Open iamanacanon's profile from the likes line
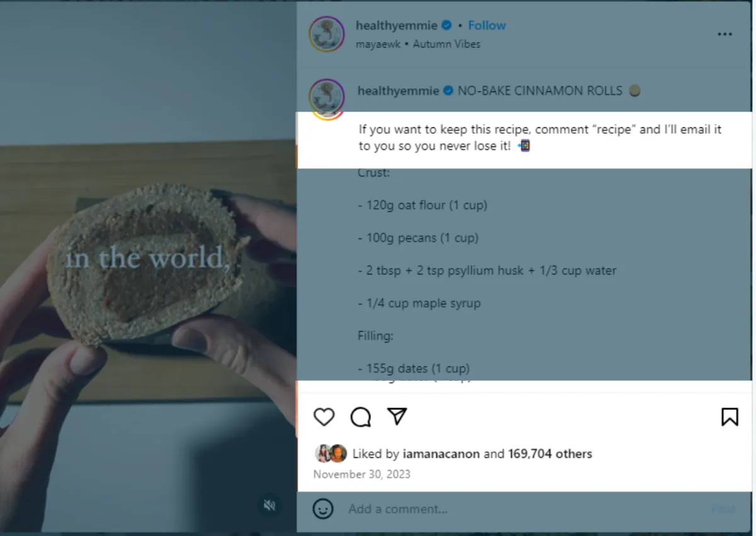The height and width of the screenshot is (536, 756). pyautogui.click(x=433, y=453)
